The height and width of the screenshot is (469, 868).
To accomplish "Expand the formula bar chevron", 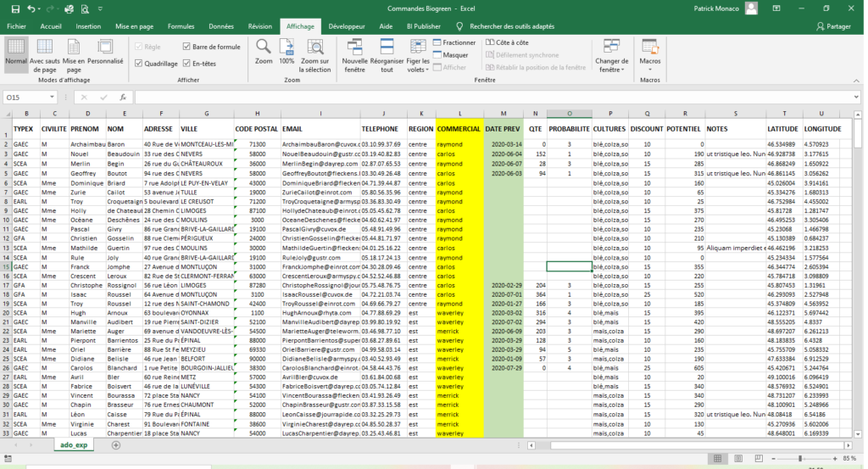I will pos(856,98).
